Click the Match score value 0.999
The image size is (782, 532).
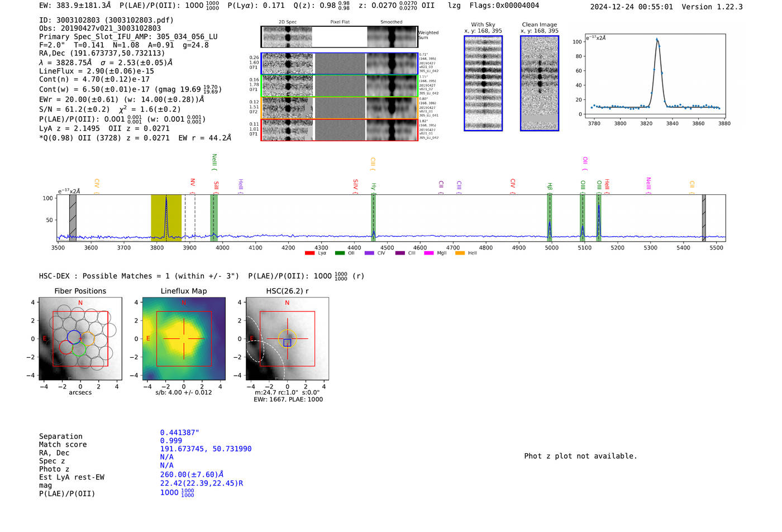171,440
